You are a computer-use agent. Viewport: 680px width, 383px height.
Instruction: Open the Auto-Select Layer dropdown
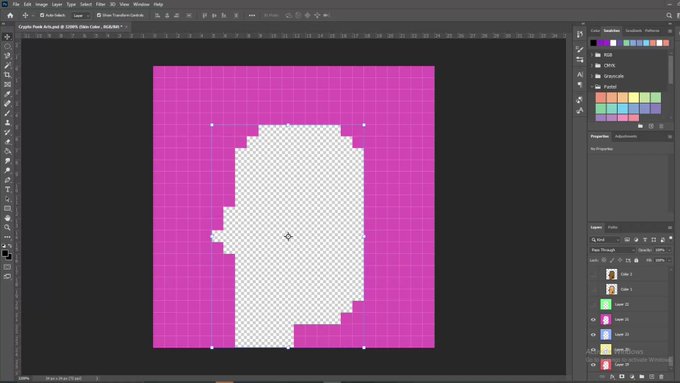click(x=81, y=15)
